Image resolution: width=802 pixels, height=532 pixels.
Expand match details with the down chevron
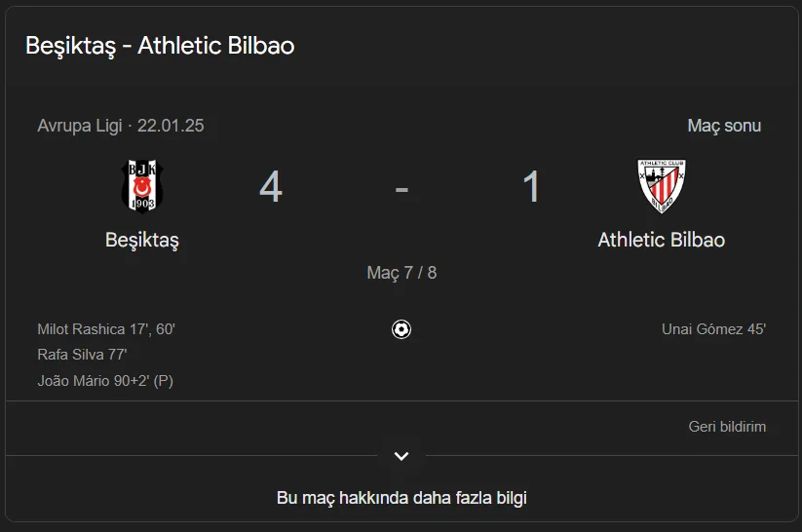[401, 456]
